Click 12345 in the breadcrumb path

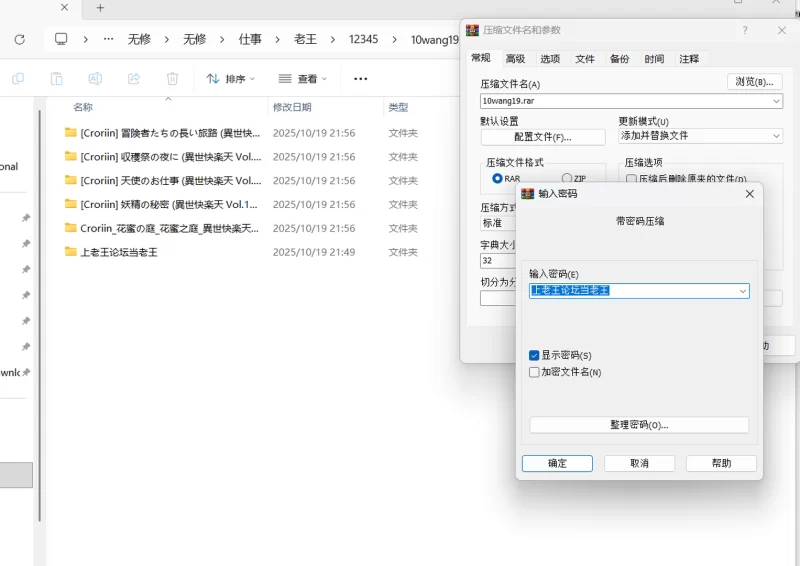pos(363,39)
